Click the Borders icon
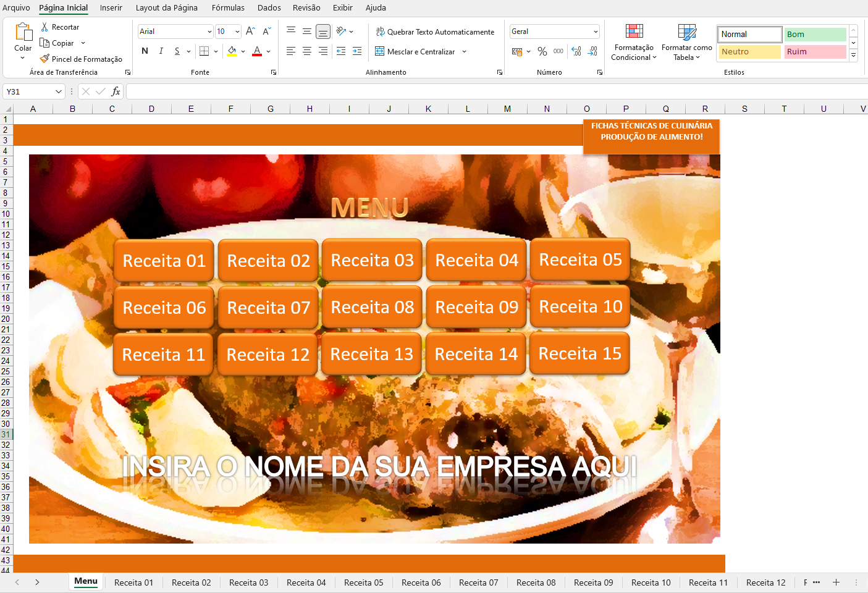868x593 pixels. click(x=204, y=51)
